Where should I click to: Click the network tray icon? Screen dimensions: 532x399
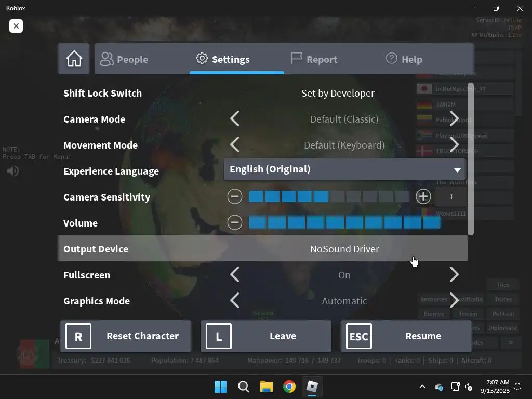455,387
